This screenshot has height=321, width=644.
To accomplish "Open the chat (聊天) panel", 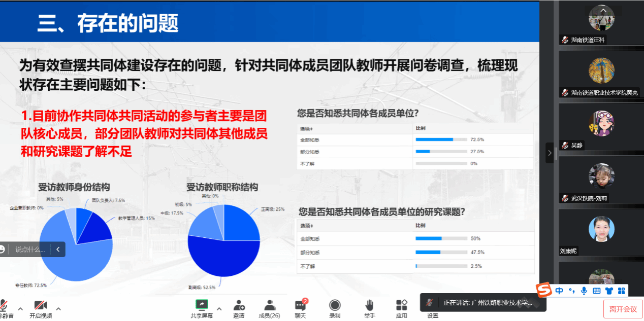I will pos(301,308).
